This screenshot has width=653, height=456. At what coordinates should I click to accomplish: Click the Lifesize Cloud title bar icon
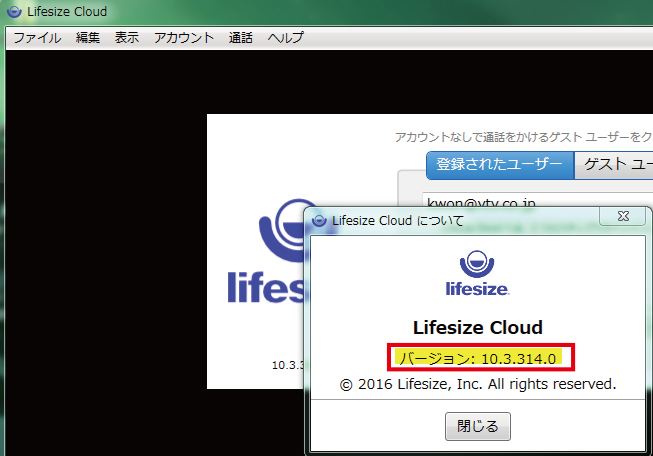[x=15, y=12]
